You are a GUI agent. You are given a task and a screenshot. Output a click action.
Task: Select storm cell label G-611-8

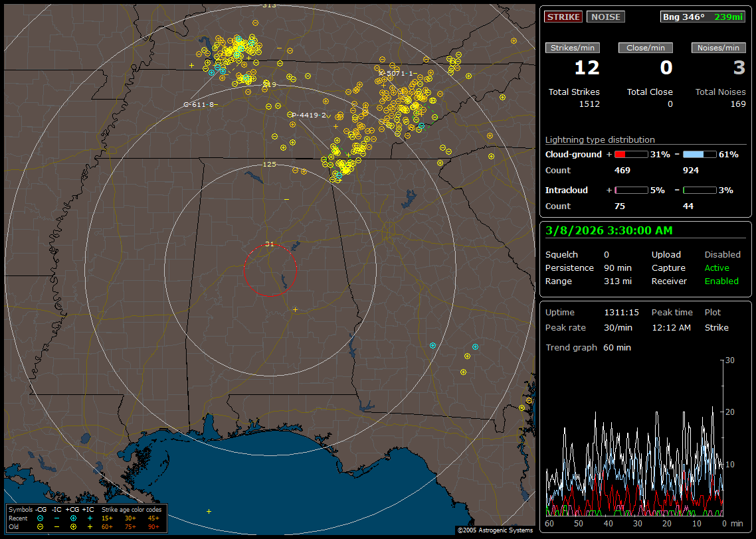pyautogui.click(x=200, y=104)
